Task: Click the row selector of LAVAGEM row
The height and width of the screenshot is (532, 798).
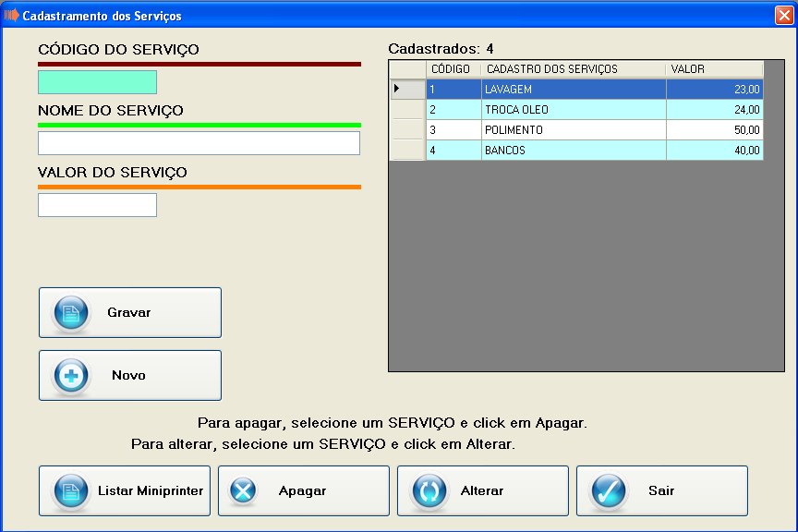Action: (x=407, y=89)
